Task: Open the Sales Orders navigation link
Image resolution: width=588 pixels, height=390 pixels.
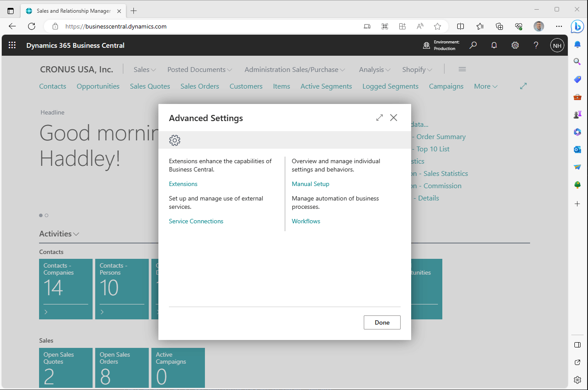Action: [200, 86]
